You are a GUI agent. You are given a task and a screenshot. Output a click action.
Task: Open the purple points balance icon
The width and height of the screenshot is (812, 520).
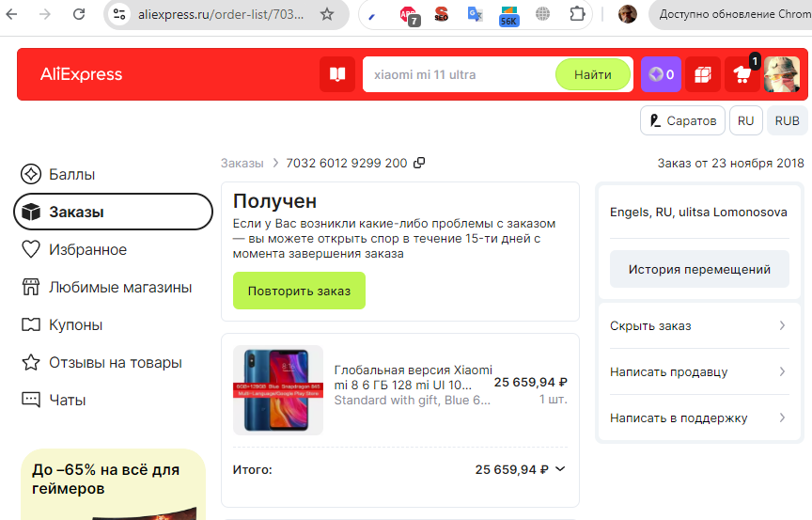(x=661, y=74)
